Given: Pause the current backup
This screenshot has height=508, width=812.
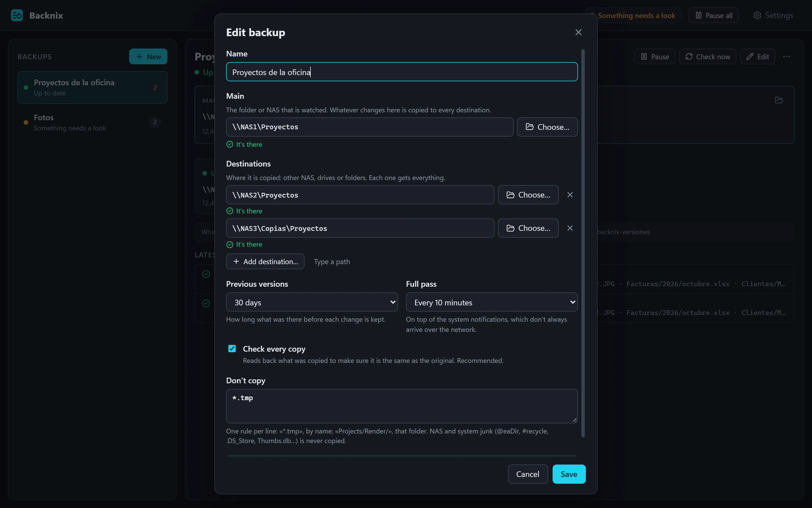Looking at the screenshot, I should [654, 56].
